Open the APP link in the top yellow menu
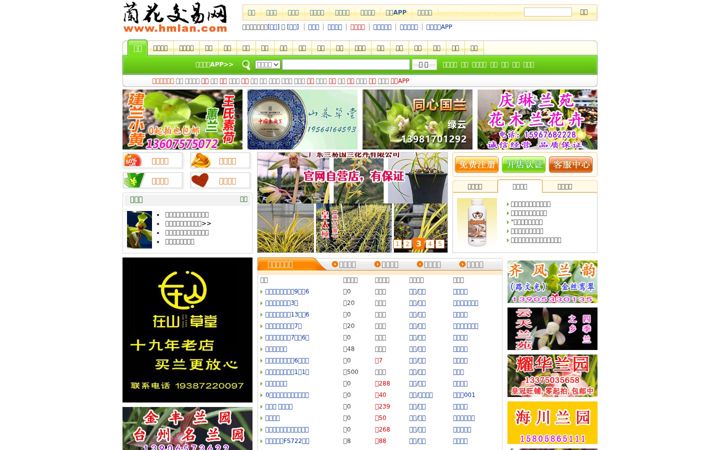 pyautogui.click(x=396, y=12)
